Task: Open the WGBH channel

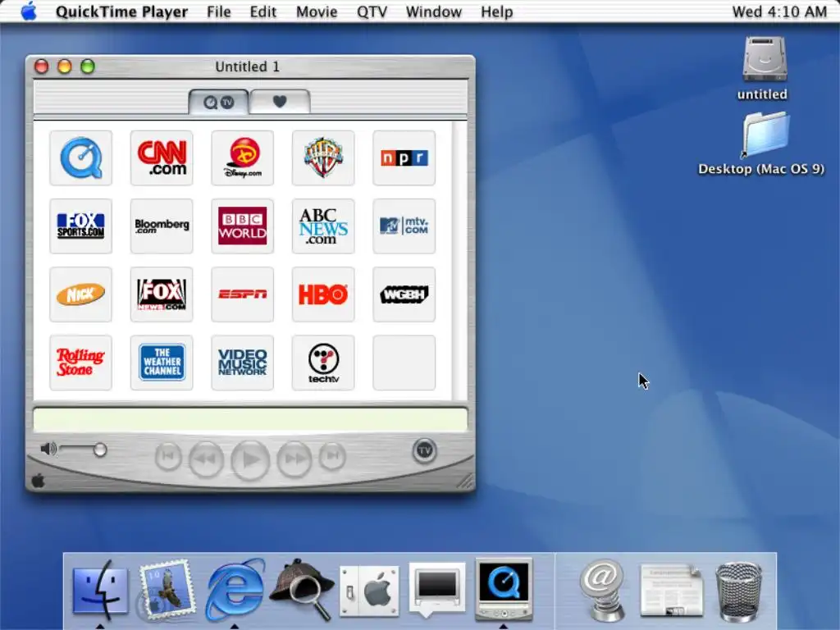Action: coord(404,294)
